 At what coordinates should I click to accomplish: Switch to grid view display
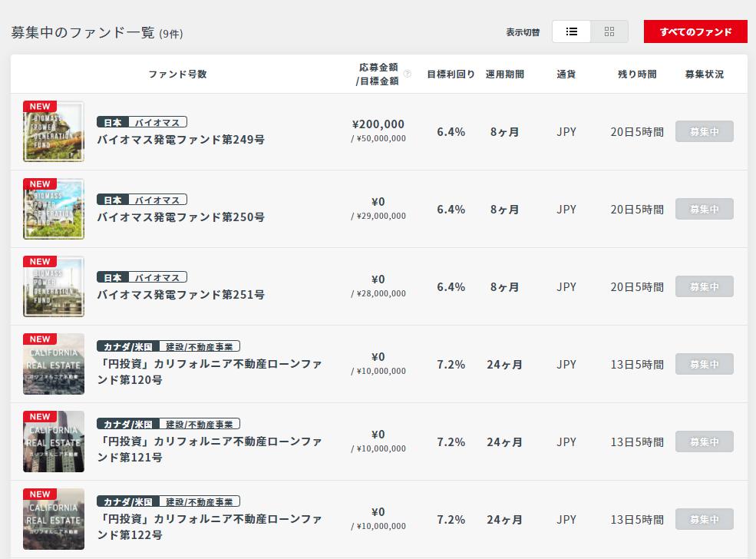609,31
